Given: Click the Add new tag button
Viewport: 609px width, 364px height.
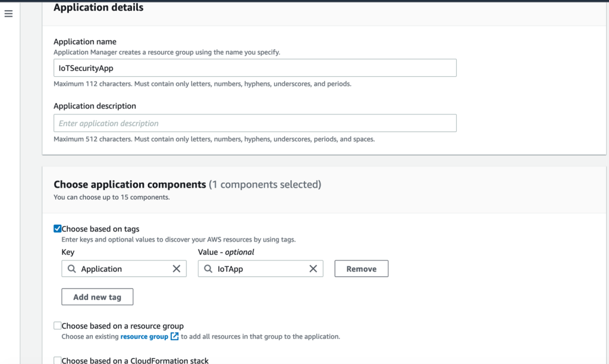Looking at the screenshot, I should coord(97,296).
